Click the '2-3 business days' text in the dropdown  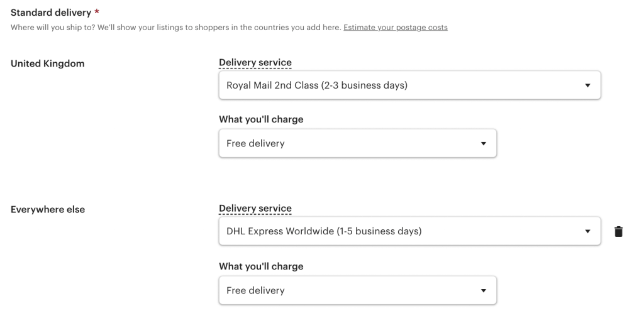[368, 85]
